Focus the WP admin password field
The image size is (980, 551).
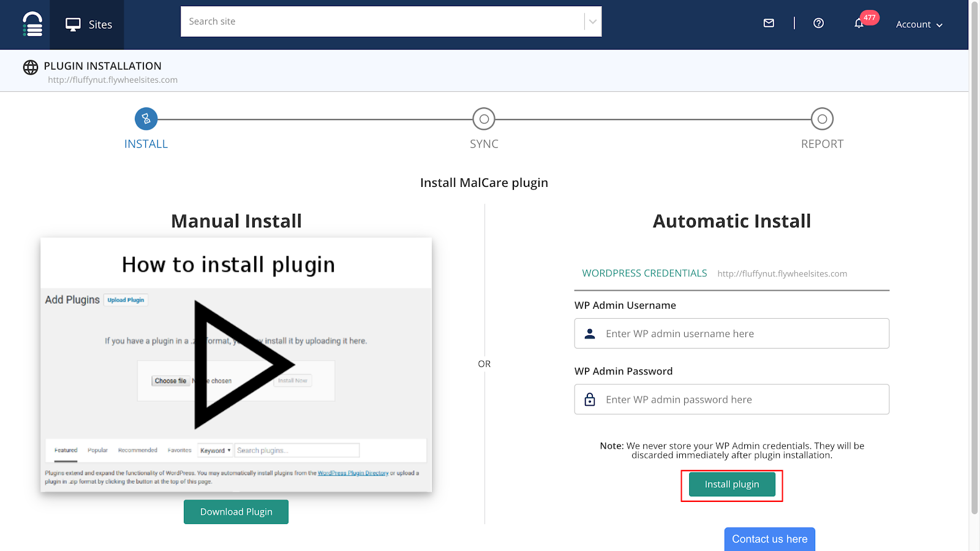click(x=731, y=400)
